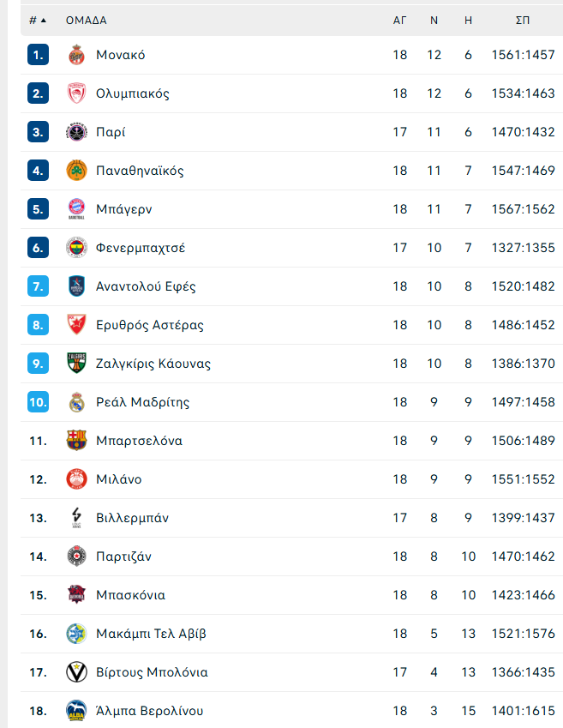Click the Ν wins column header
Screen dimensions: 563x728
point(434,21)
